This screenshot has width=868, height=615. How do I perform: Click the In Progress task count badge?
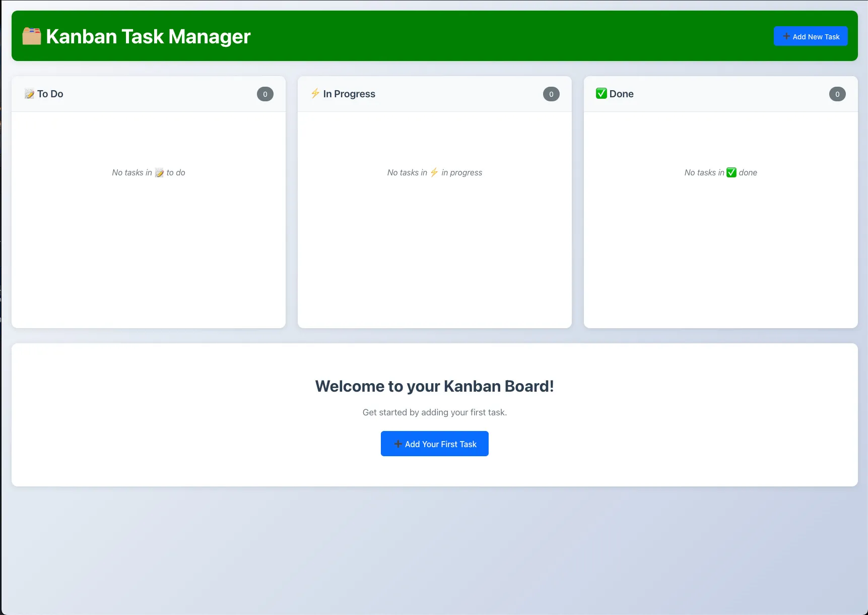tap(551, 94)
